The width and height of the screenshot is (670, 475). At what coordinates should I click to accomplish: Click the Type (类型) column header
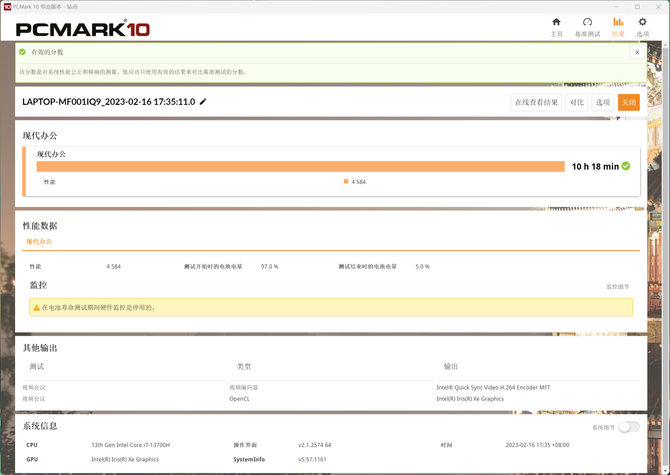pos(244,367)
